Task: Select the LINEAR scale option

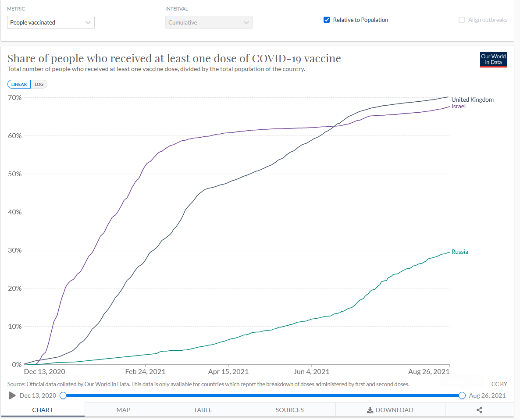Action: (x=19, y=84)
